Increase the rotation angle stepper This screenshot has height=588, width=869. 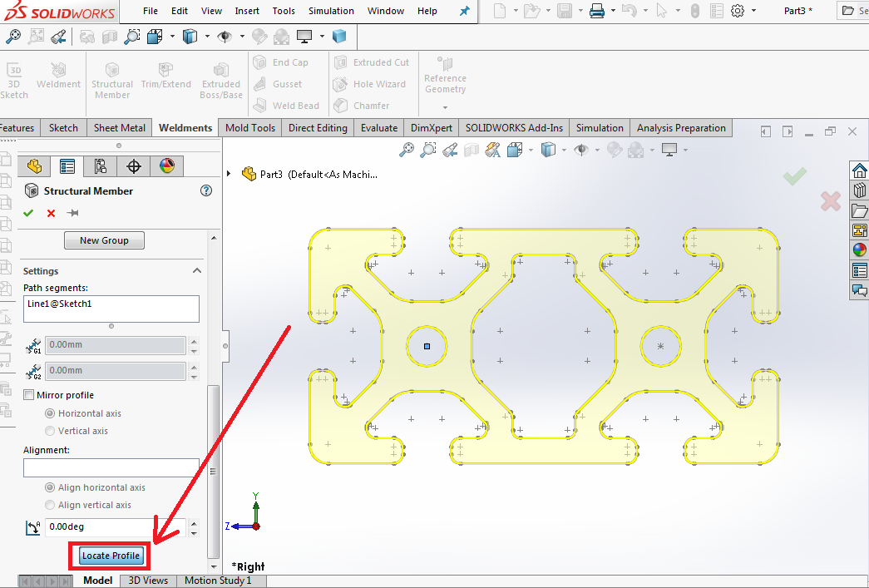194,522
